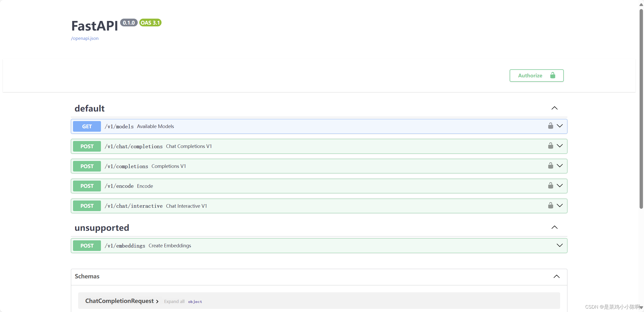644x312 pixels.
Task: Expand the /v1/completions endpoint chevron
Action: [x=560, y=166]
